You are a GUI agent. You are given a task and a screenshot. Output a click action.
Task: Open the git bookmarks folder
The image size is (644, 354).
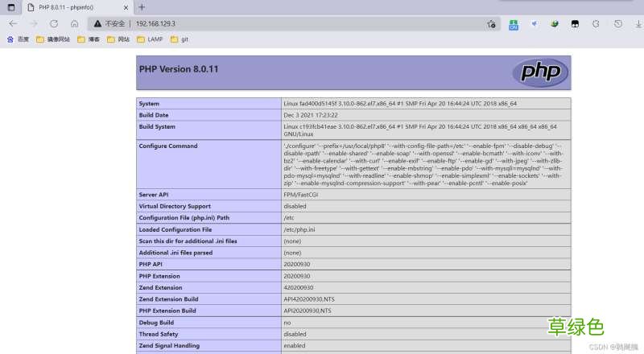pyautogui.click(x=180, y=39)
